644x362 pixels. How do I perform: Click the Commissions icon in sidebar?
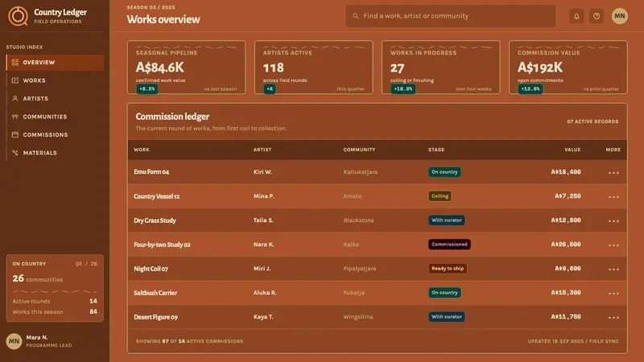tap(15, 134)
